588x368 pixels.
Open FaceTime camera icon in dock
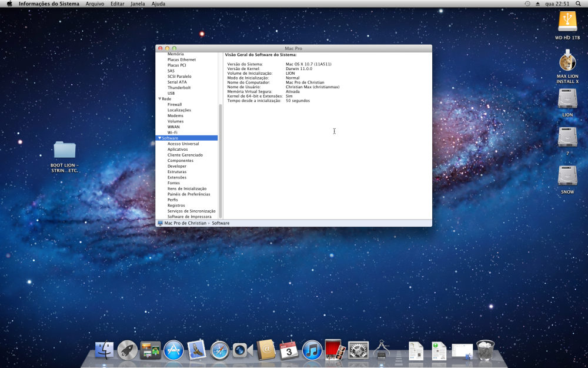tap(243, 351)
